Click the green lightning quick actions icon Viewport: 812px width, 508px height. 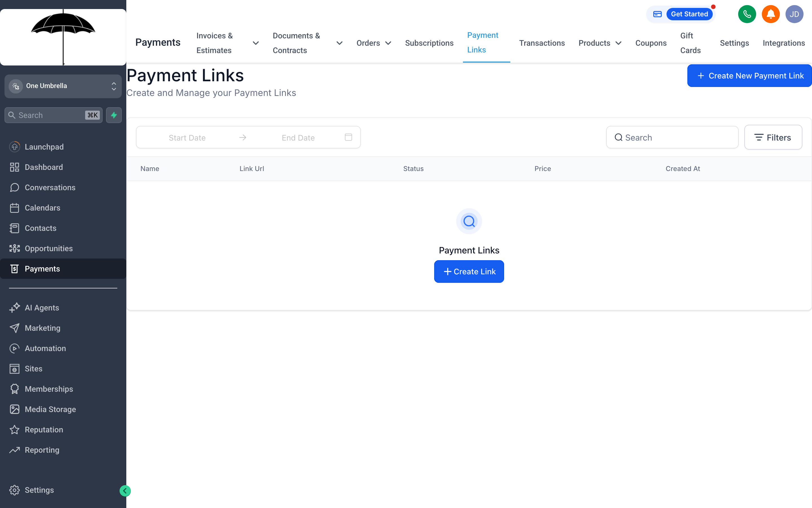tap(114, 115)
